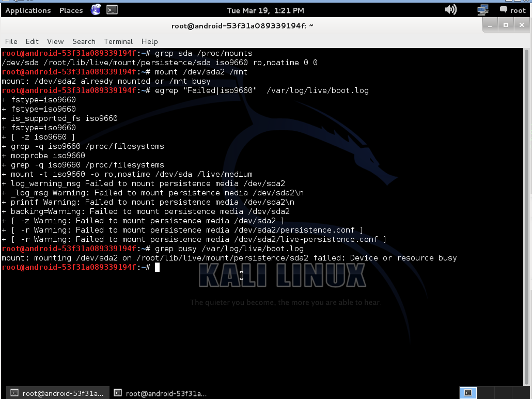The image size is (532, 399).
Task: Click the "grep sda /proc/mounts" command text
Action: 204,53
